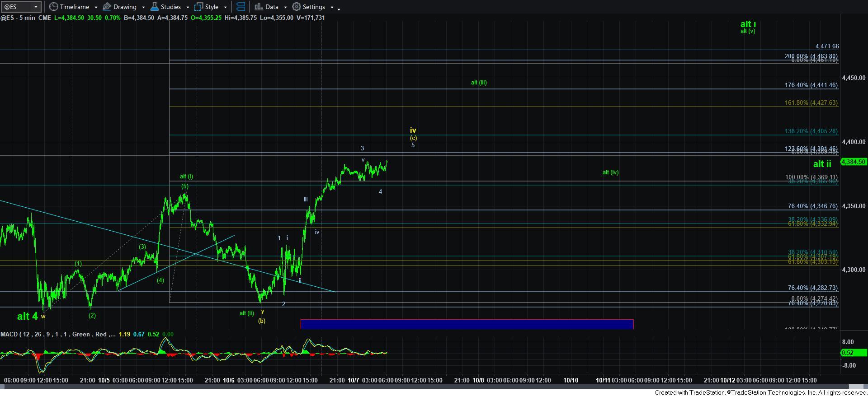868x396 pixels.
Task: Click the blue linked-panels icon
Action: (x=241, y=7)
